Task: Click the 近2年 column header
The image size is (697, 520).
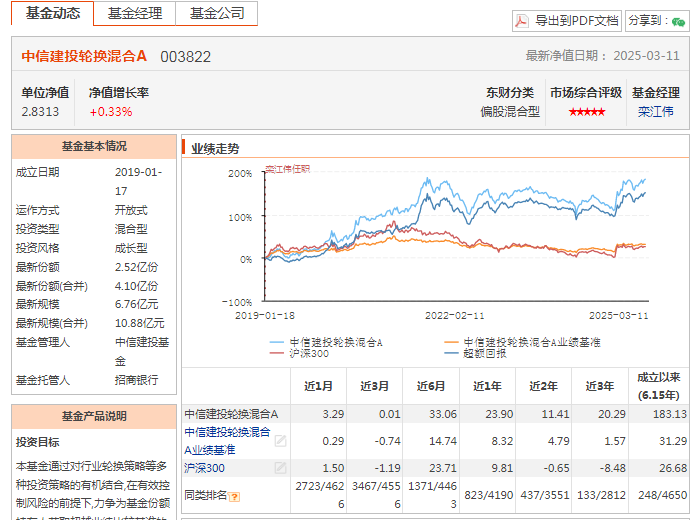Action: (x=543, y=386)
